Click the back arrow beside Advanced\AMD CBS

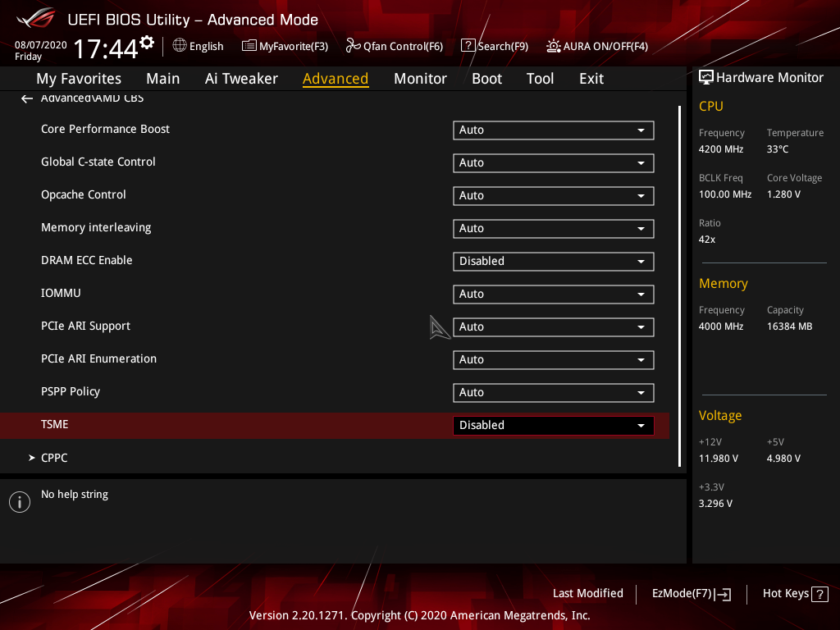click(26, 98)
